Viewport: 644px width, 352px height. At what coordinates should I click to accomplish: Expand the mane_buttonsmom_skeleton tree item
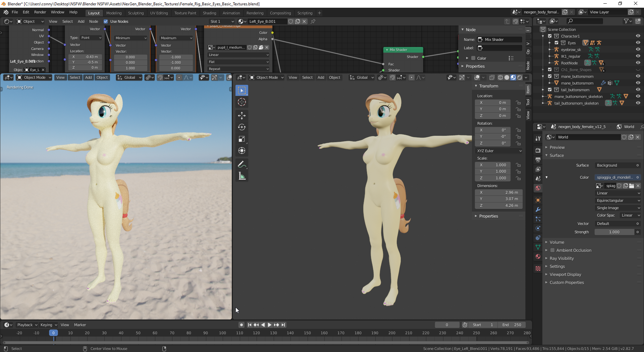click(543, 97)
